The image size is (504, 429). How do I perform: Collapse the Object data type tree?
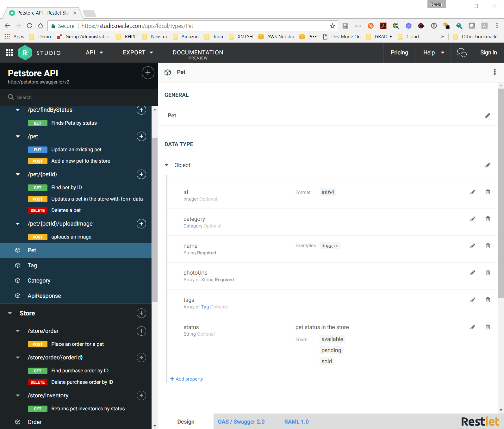[167, 165]
